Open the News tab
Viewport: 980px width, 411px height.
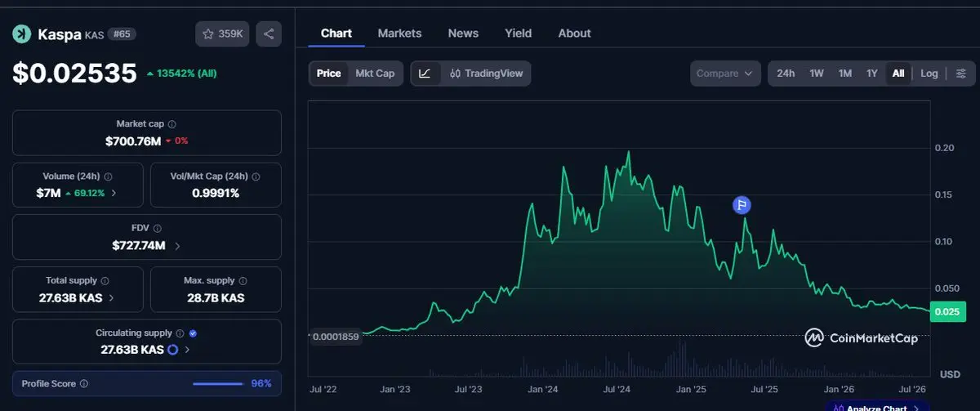point(463,34)
